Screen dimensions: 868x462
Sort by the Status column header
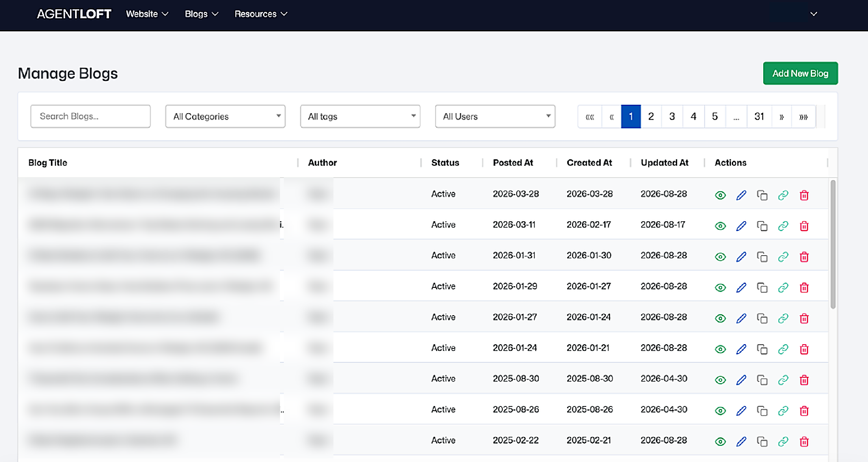445,163
